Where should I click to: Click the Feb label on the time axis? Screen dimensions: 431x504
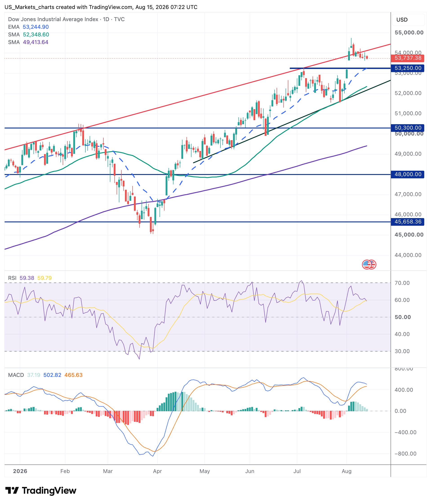click(65, 471)
